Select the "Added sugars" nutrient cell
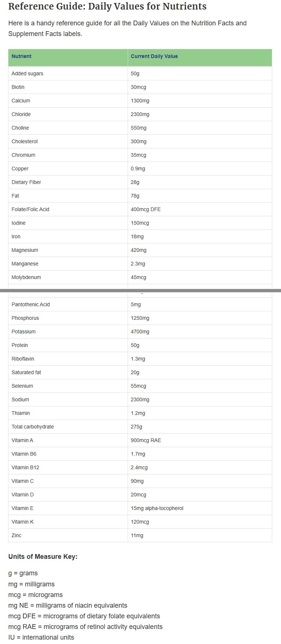The image size is (281, 644). (x=27, y=73)
